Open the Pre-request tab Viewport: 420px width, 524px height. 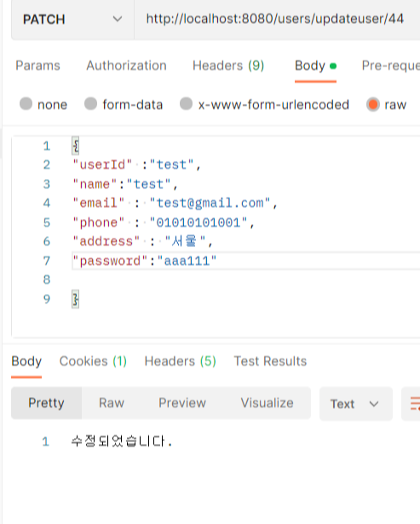click(390, 66)
